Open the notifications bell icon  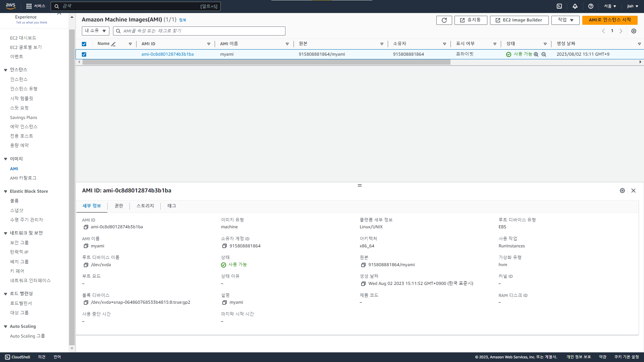coord(575,6)
